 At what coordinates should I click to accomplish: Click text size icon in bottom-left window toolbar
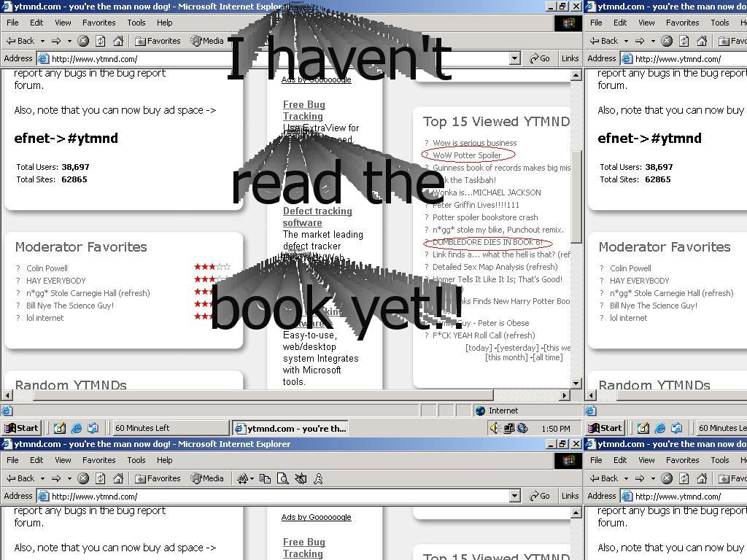click(242, 478)
